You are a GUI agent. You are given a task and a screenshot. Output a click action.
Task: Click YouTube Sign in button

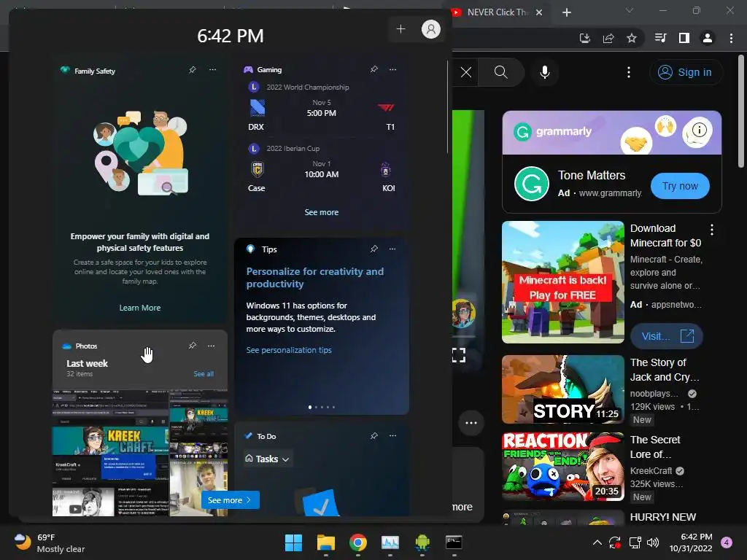686,72
